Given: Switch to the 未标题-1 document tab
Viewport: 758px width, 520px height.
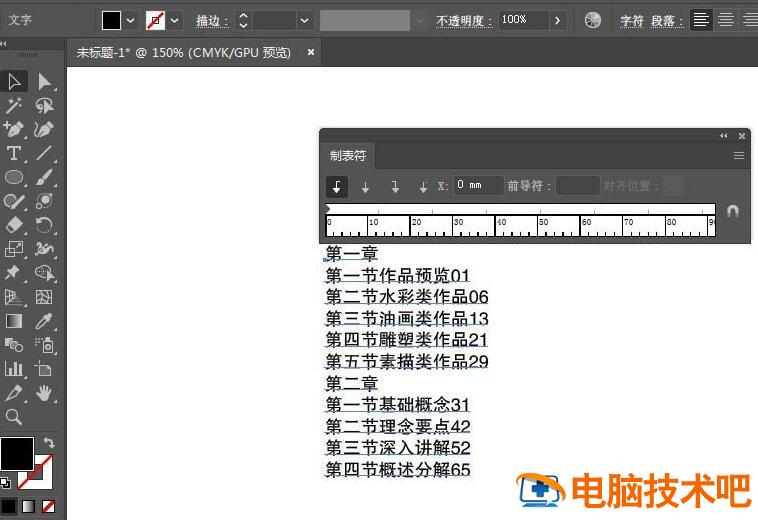Looking at the screenshot, I should click(x=184, y=52).
